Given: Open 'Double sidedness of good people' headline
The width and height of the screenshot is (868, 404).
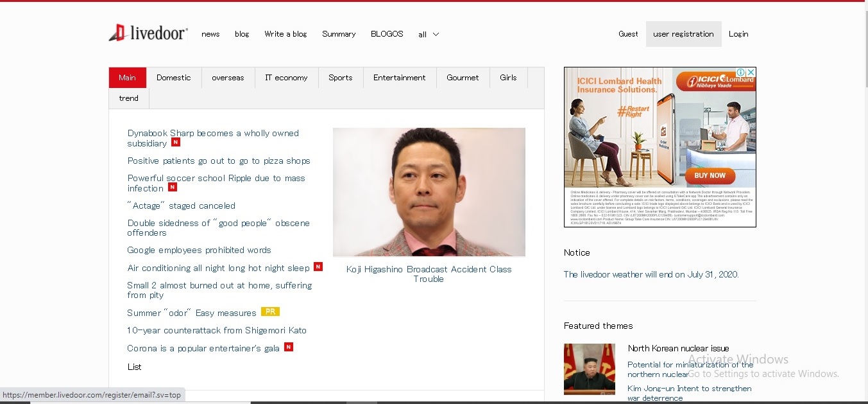Looking at the screenshot, I should coord(219,228).
